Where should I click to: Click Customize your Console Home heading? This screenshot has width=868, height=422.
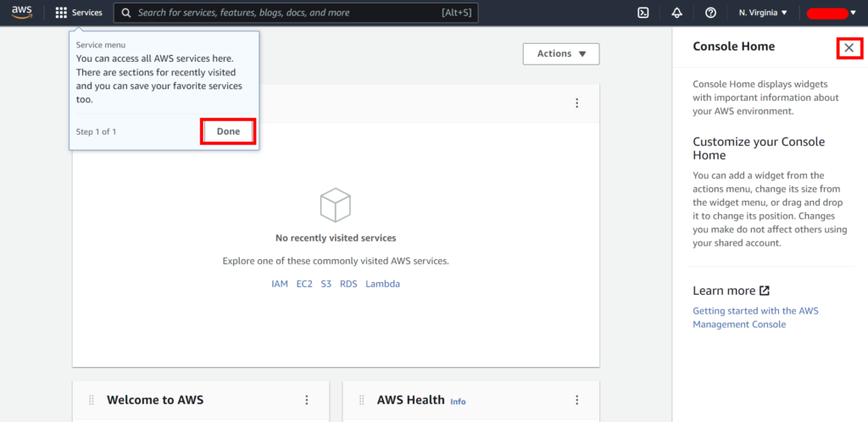click(x=759, y=148)
